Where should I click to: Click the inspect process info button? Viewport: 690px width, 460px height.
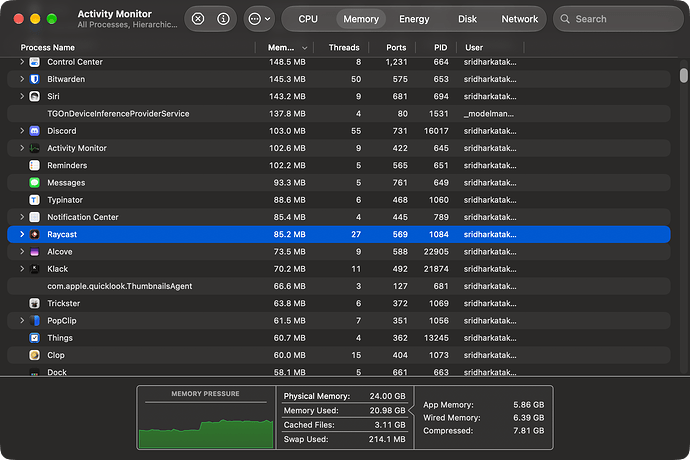[224, 19]
